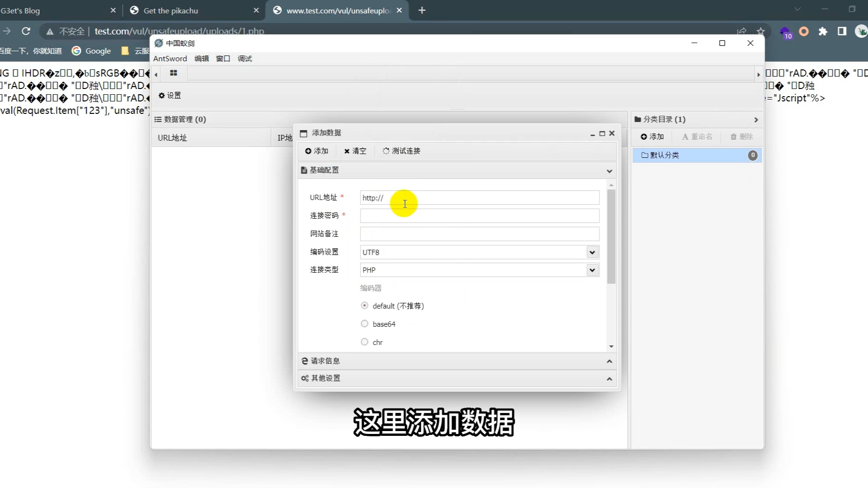Click the 清空 clear button
Screen dimensions: 868x488
tap(355, 151)
